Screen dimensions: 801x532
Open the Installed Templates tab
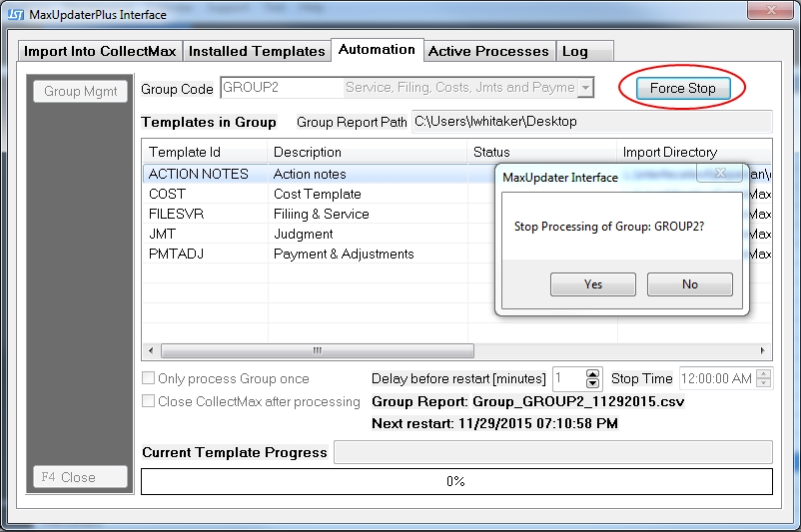pyautogui.click(x=257, y=51)
